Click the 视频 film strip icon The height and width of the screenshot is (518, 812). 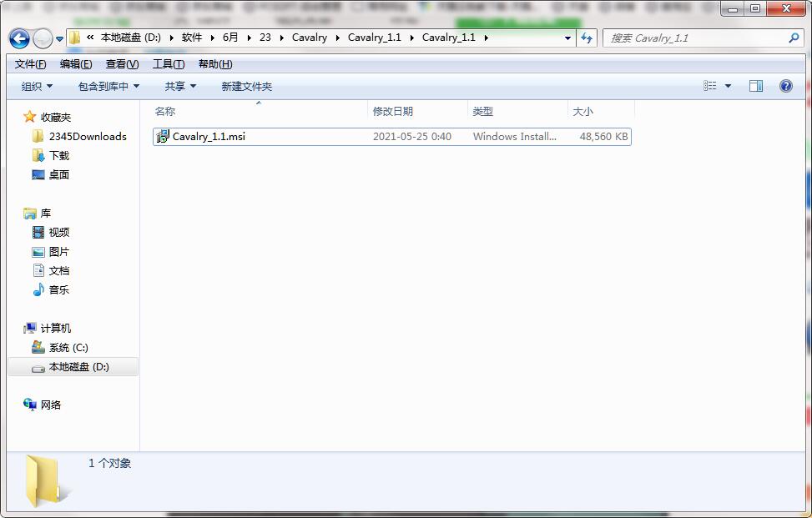(38, 233)
